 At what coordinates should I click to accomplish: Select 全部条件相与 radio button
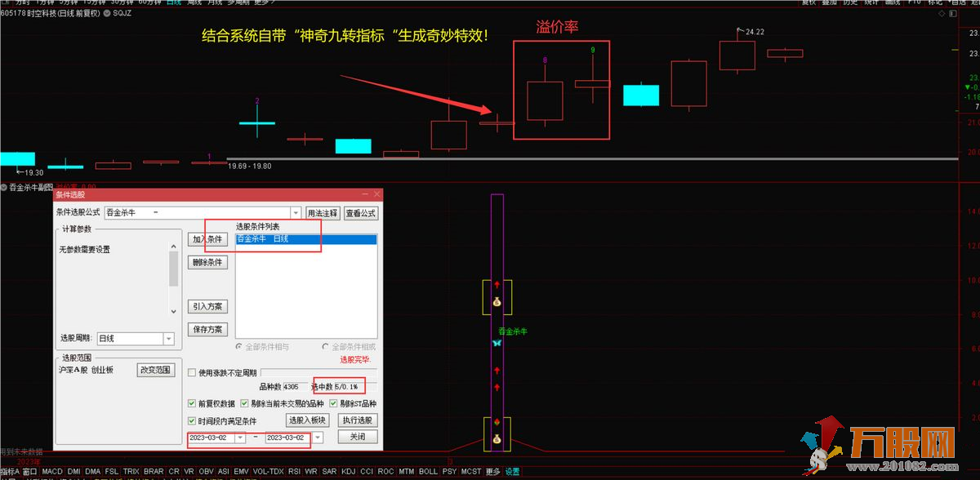pyautogui.click(x=239, y=347)
